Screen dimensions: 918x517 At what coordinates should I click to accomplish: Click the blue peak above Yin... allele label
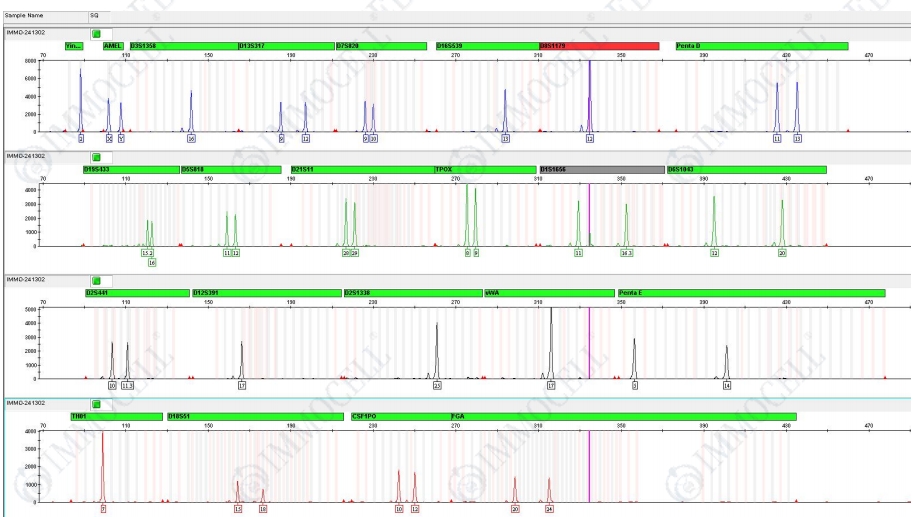point(81,101)
